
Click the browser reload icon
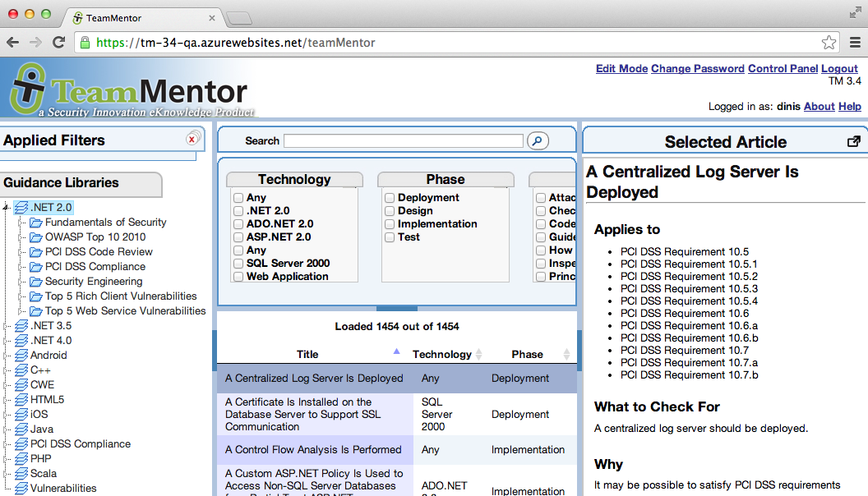58,43
